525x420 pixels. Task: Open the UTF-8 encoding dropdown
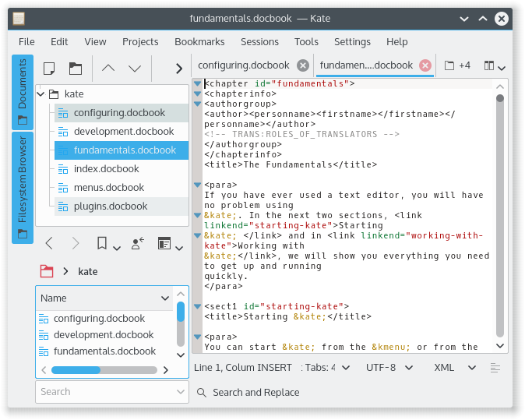(386, 367)
